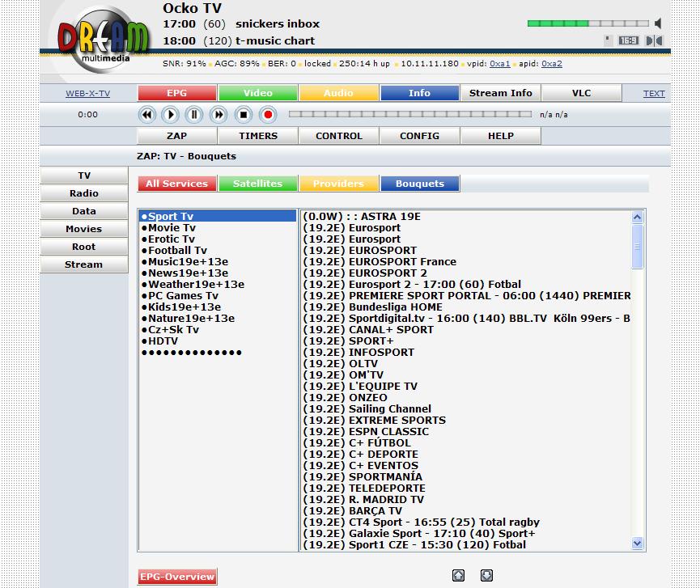Click the playback progress bar
The width and height of the screenshot is (700, 588).
pos(409,114)
